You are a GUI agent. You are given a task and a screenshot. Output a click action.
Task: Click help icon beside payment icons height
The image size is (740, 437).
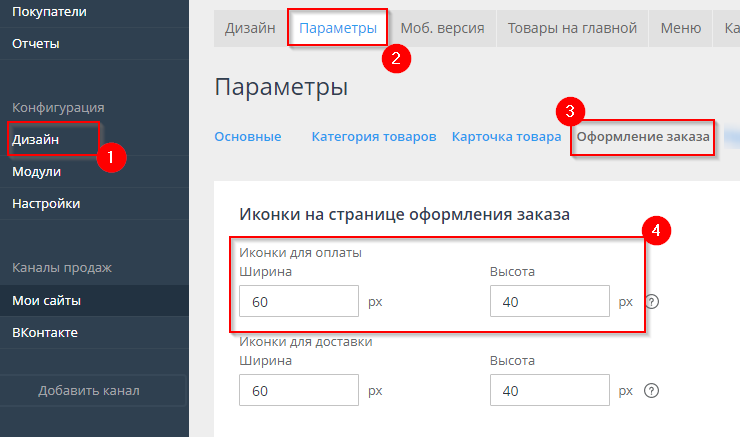(x=652, y=302)
